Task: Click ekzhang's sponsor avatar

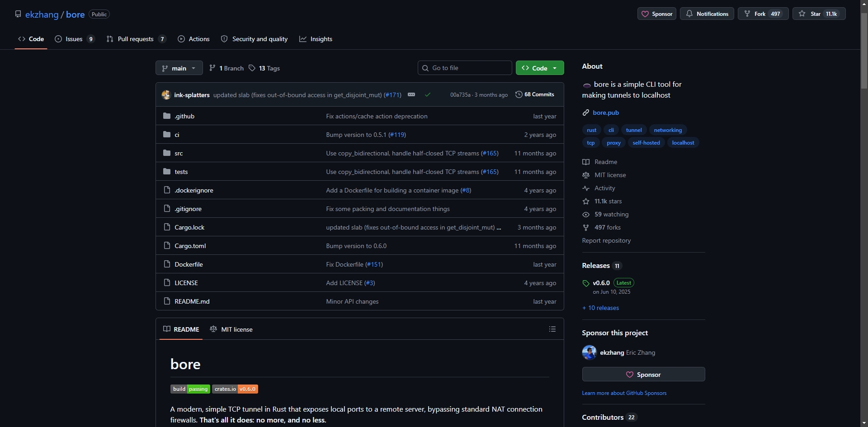Action: pos(589,352)
